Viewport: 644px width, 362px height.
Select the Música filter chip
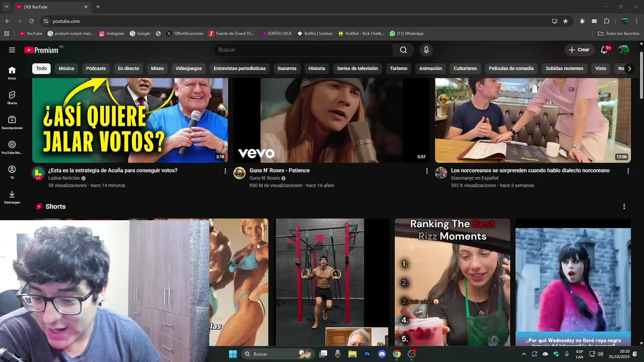pos(66,68)
